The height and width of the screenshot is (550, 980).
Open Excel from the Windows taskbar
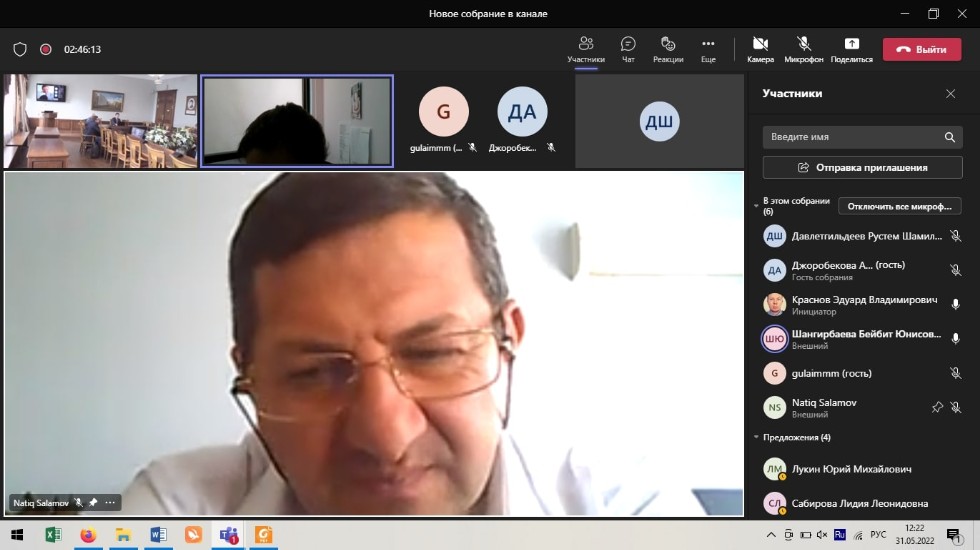52,535
